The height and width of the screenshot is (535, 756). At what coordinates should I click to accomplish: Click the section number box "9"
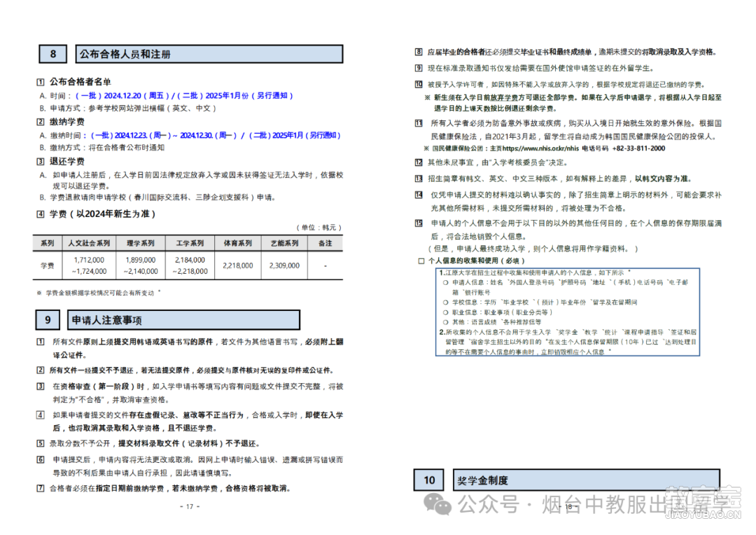click(48, 320)
